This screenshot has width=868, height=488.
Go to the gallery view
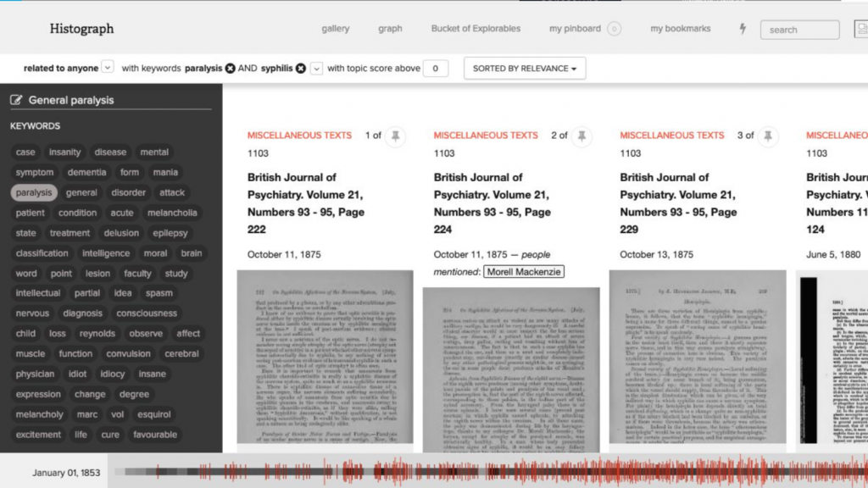(336, 29)
